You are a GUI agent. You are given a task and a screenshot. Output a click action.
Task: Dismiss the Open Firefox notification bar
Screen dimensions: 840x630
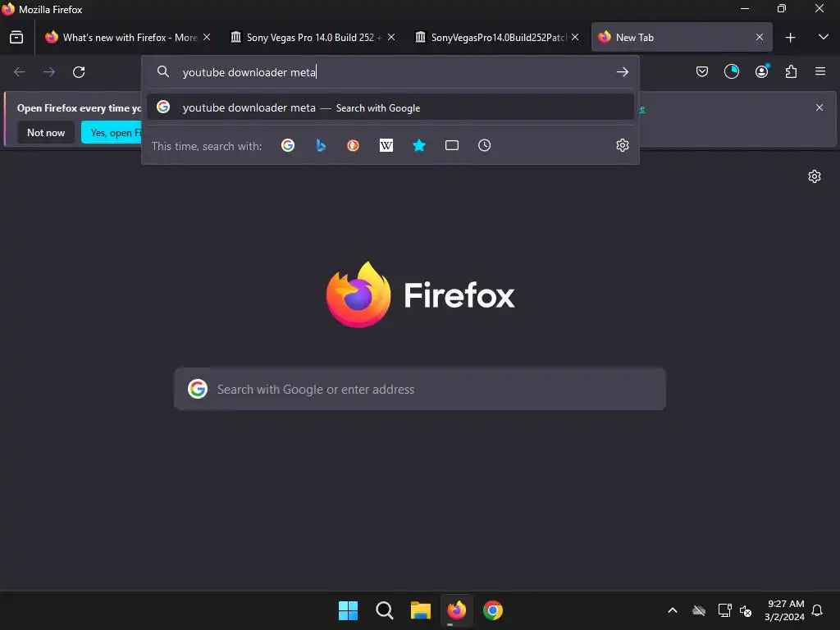point(819,107)
